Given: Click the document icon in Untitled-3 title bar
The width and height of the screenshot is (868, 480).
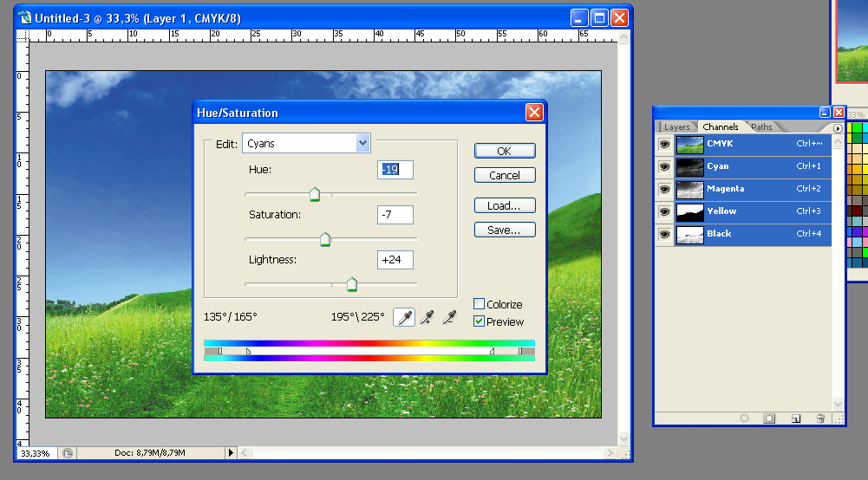Looking at the screenshot, I should tap(25, 17).
